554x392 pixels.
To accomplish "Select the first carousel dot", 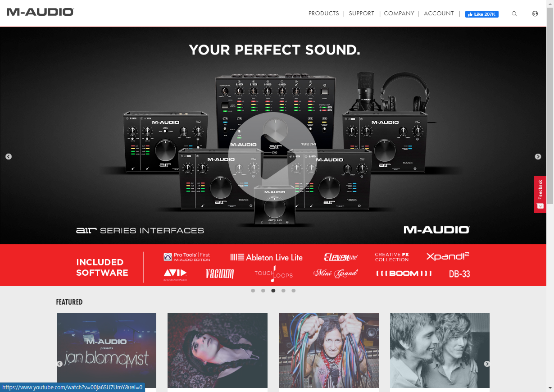I will 253,291.
